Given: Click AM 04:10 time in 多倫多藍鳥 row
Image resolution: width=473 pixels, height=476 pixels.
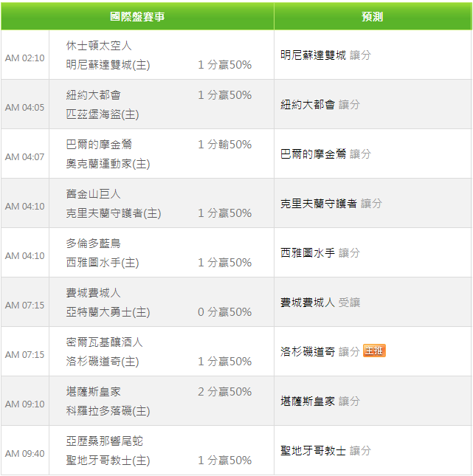Looking at the screenshot, I should (24, 256).
